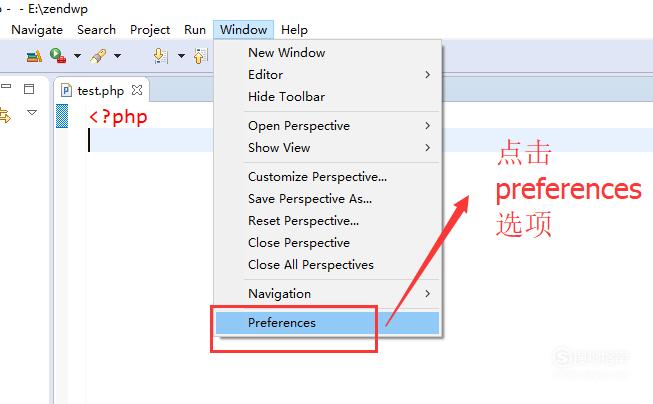Click the flashlight search toolbar icon

click(x=98, y=56)
